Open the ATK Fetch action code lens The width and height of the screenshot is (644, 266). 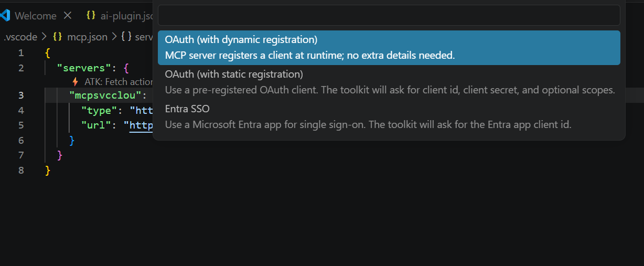click(x=119, y=82)
